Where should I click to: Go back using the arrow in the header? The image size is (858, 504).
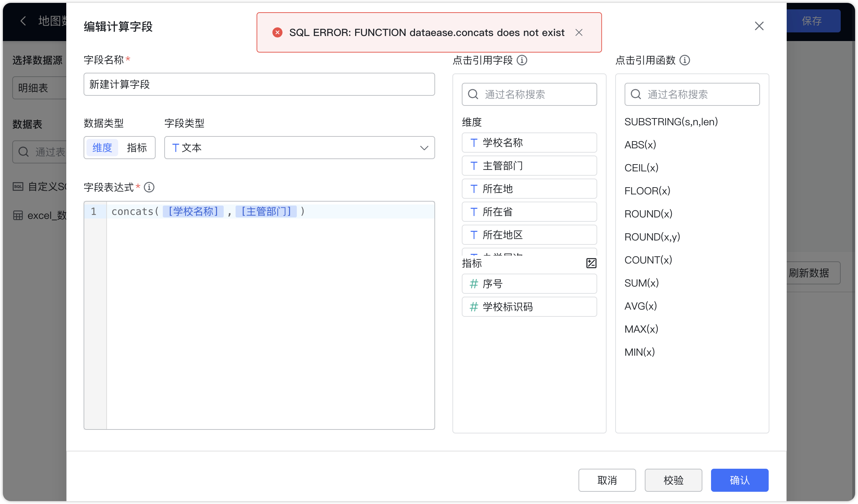coord(23,21)
